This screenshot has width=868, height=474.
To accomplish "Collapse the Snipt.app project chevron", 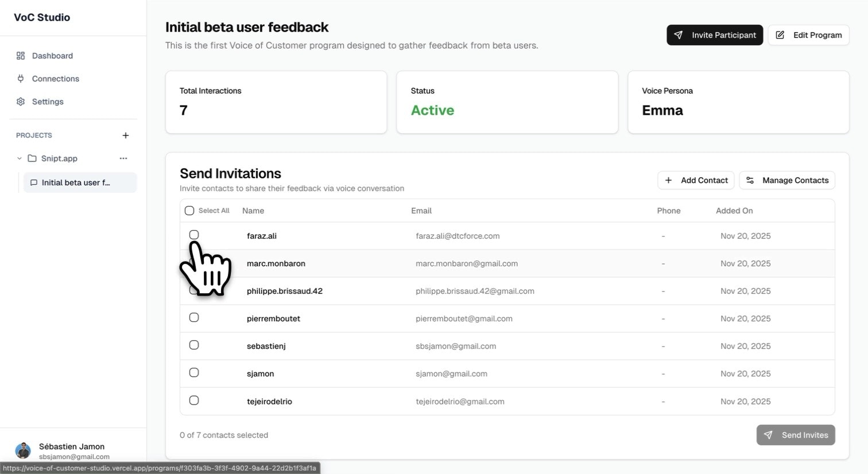I will [x=19, y=158].
